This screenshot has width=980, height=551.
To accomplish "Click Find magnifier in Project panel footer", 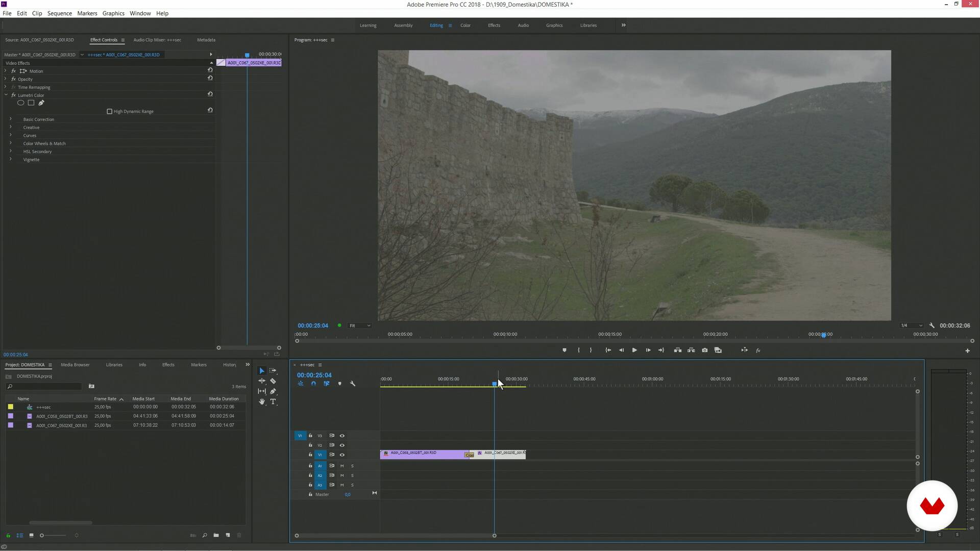I will pos(205,535).
